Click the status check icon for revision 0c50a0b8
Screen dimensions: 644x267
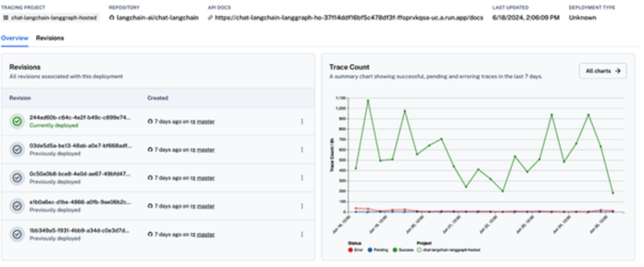pyautogui.click(x=17, y=178)
